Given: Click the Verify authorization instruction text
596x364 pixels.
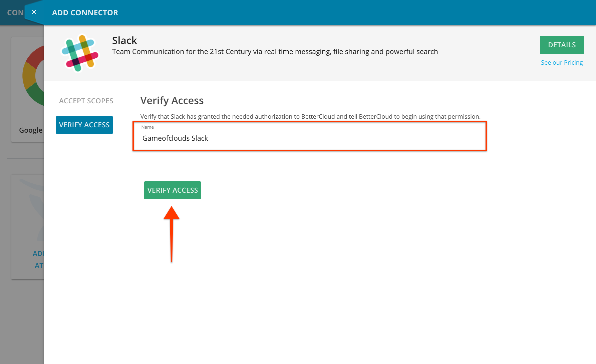Looking at the screenshot, I should point(310,117).
